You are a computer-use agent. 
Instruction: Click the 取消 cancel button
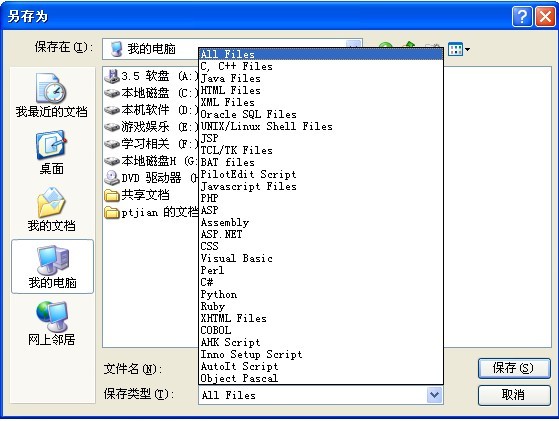click(x=514, y=395)
